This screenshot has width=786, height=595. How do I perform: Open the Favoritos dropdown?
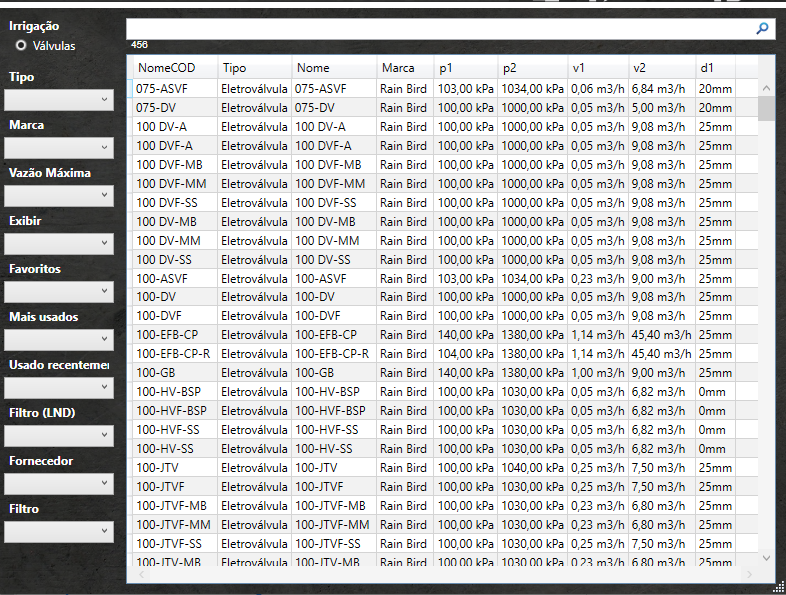(x=59, y=292)
